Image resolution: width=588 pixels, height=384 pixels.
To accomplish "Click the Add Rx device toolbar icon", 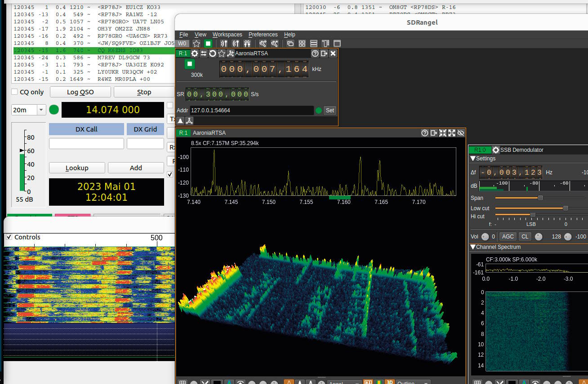I will (224, 44).
